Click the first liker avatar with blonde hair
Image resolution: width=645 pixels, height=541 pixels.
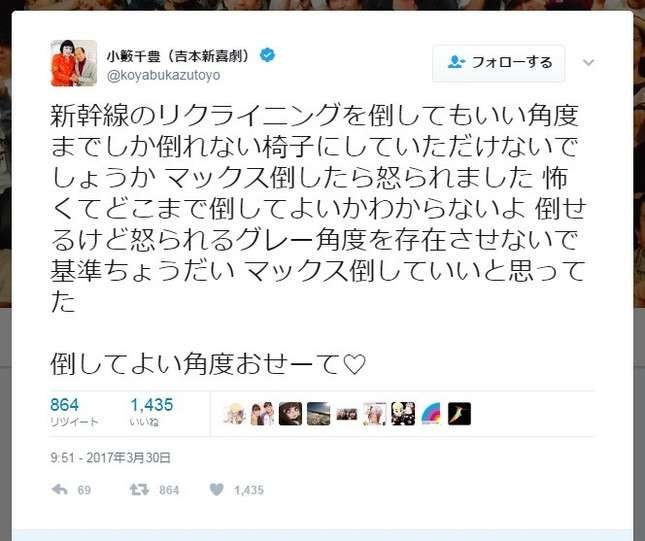pos(234,414)
